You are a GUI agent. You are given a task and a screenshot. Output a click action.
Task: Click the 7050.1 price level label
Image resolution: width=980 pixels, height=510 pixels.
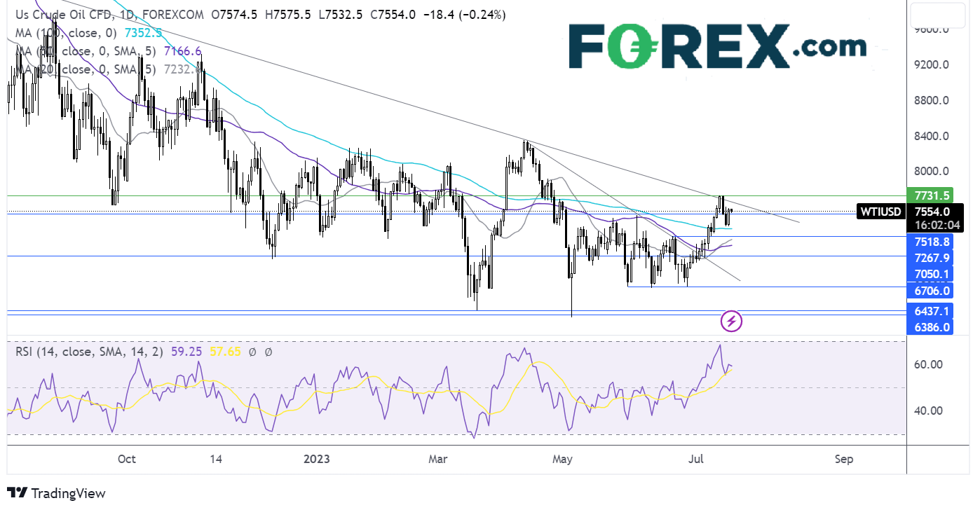pyautogui.click(x=932, y=273)
